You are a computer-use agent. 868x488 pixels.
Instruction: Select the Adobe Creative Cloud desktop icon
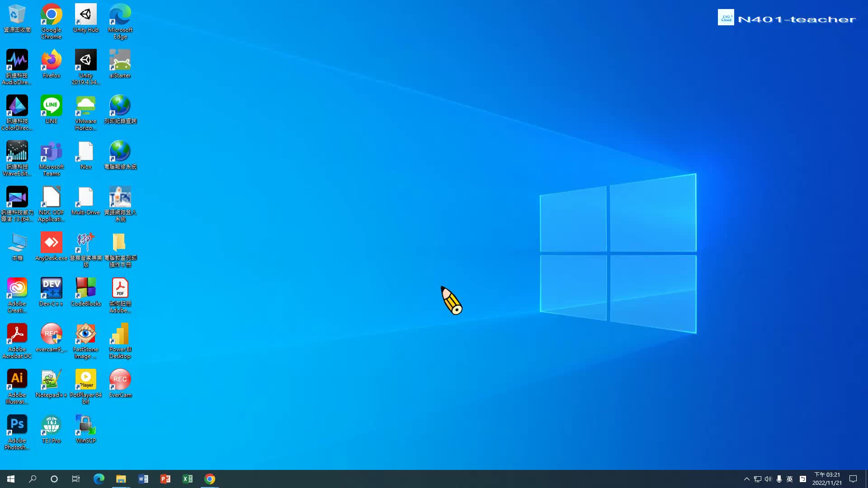pos(17,296)
